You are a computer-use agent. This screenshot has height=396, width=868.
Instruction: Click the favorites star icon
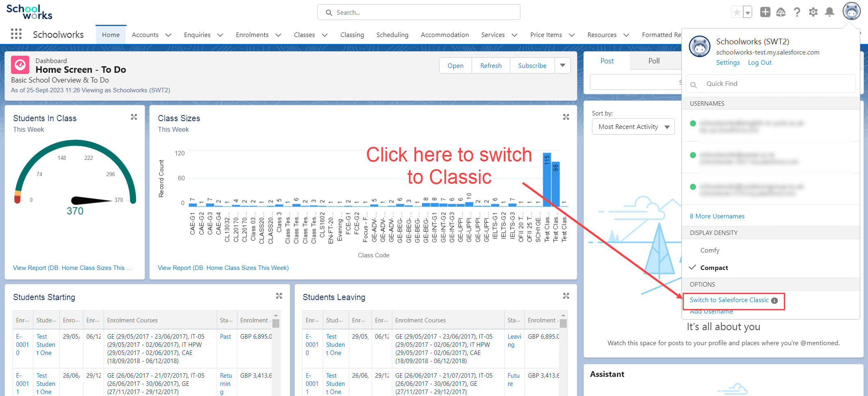737,12
